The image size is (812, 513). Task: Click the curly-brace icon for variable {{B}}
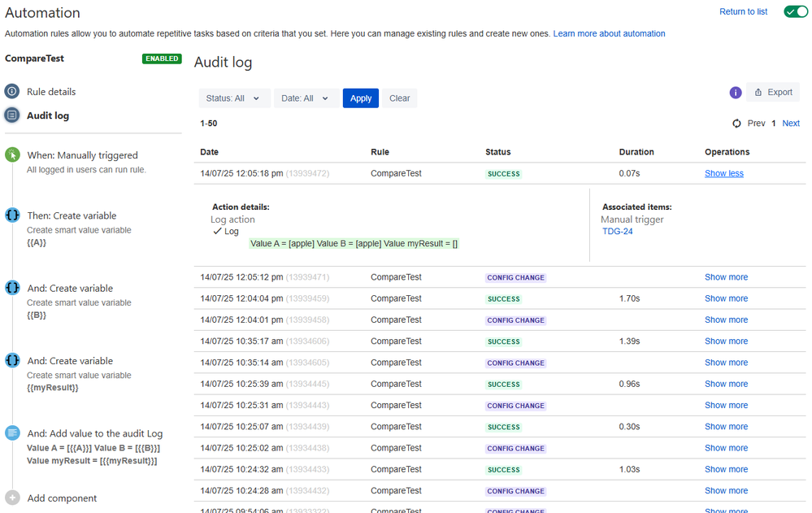pyautogui.click(x=12, y=288)
